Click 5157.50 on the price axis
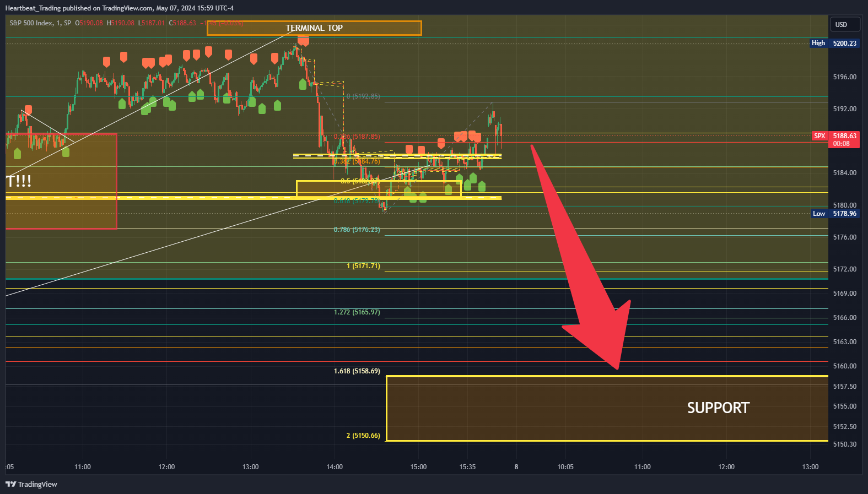Viewport: 868px width, 494px height. [845, 387]
